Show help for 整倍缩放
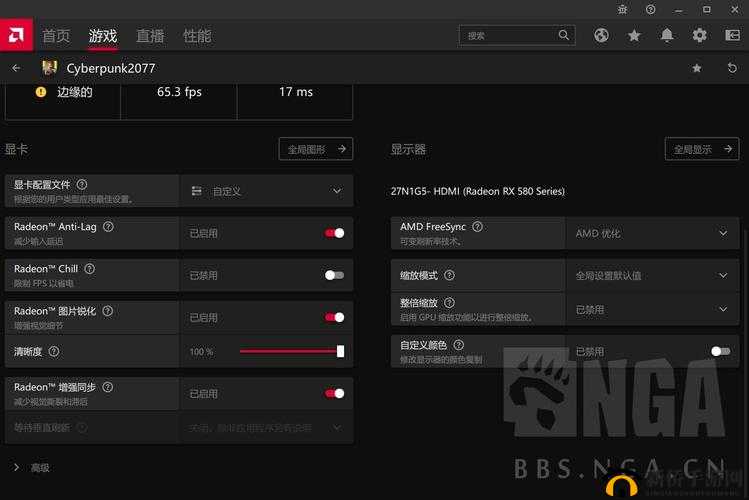The height and width of the screenshot is (500, 749). click(449, 303)
